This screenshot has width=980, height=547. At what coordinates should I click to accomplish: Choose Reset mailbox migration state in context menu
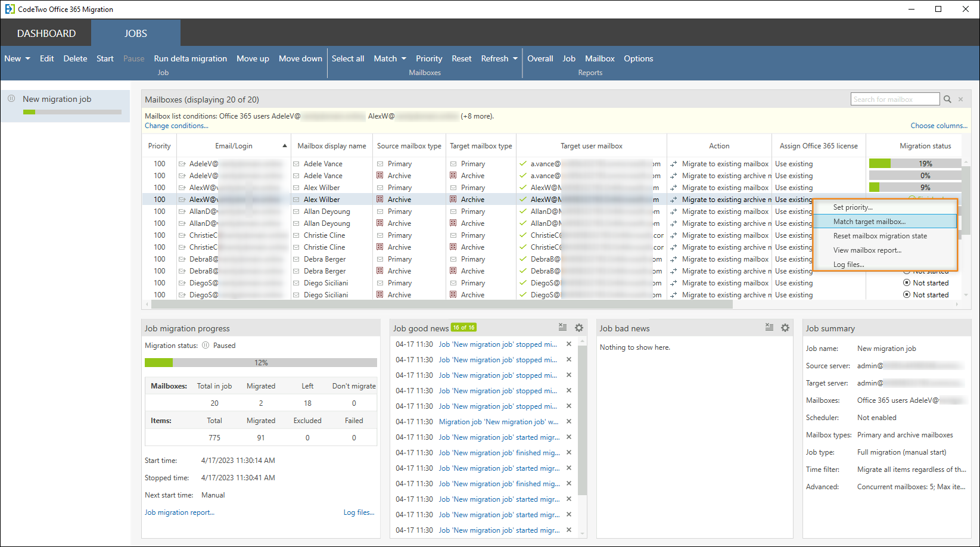885,236
